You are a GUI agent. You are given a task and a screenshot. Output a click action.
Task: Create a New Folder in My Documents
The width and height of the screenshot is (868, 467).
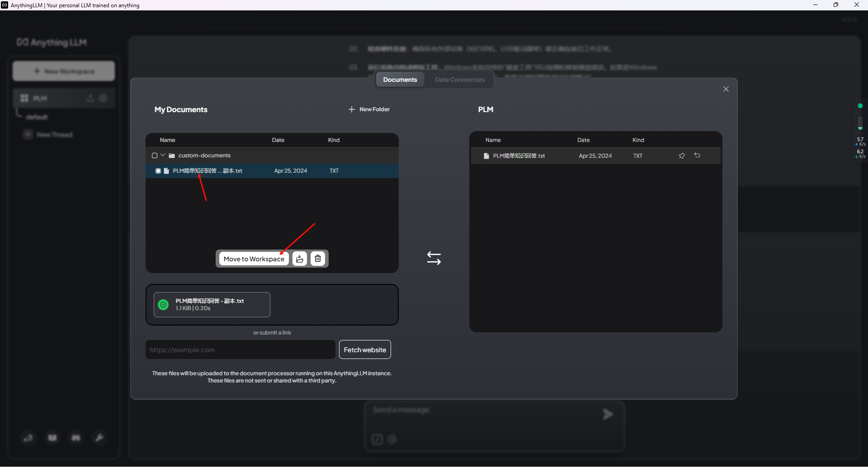[369, 109]
